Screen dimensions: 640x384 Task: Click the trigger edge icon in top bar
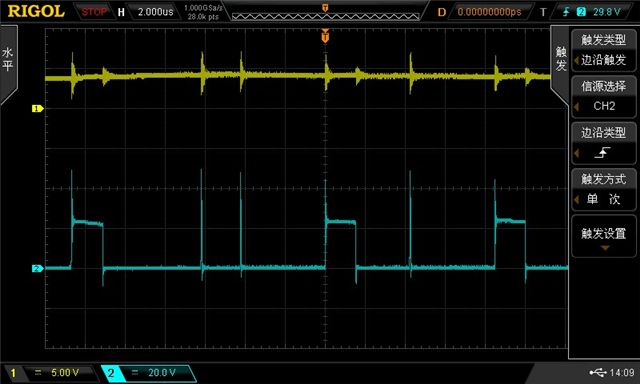click(x=566, y=12)
